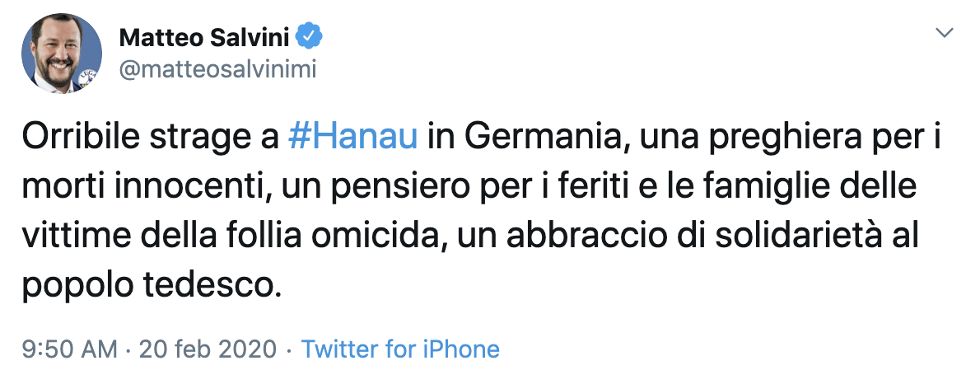The image size is (980, 384).
Task: Click the 9:50 AM timestamp
Action: (x=70, y=349)
